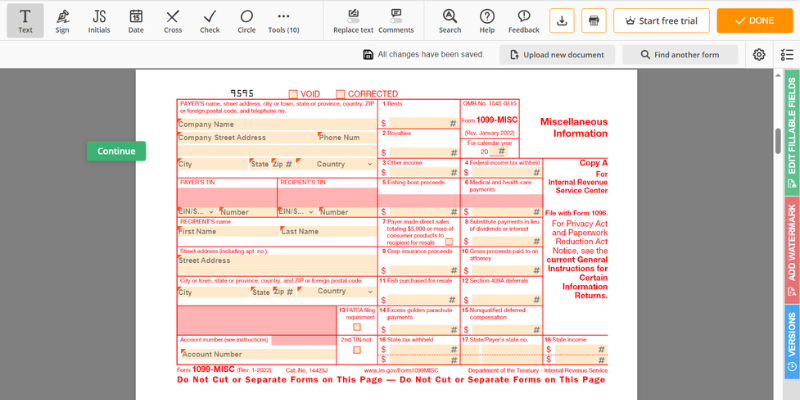The image size is (800, 400).
Task: Click the payer's TIN Number field
Action: coord(247,212)
